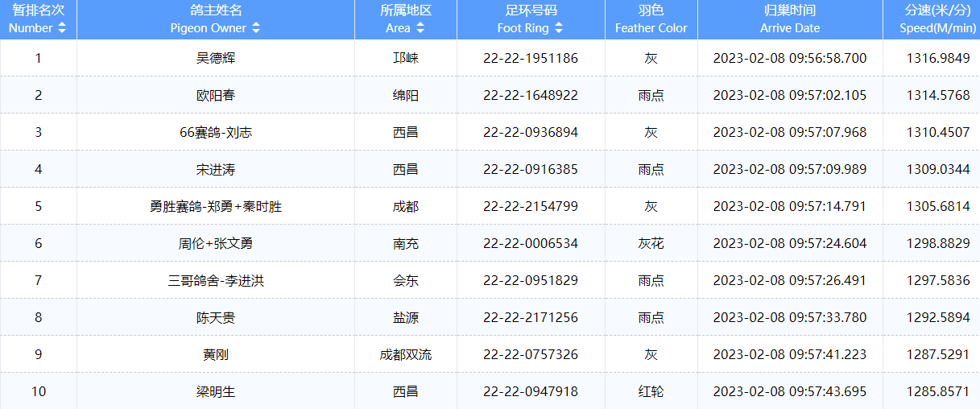Select the 陈天贵 owner entry
Screen dimensions: 980x409
pos(216,318)
